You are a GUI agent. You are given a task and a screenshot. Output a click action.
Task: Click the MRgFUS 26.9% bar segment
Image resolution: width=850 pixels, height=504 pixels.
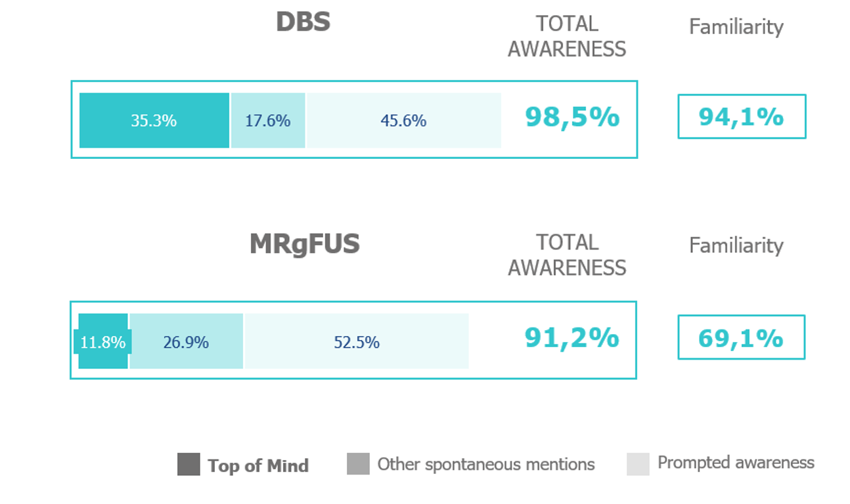[x=187, y=342]
